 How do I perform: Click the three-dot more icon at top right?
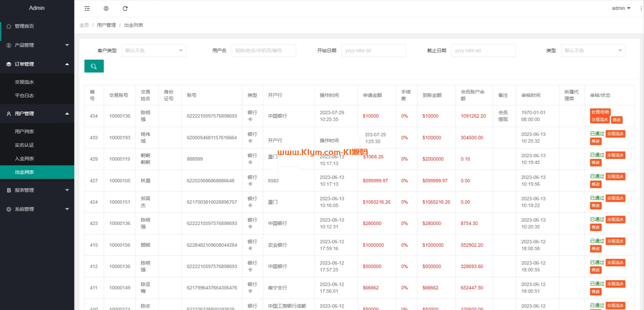click(x=641, y=8)
